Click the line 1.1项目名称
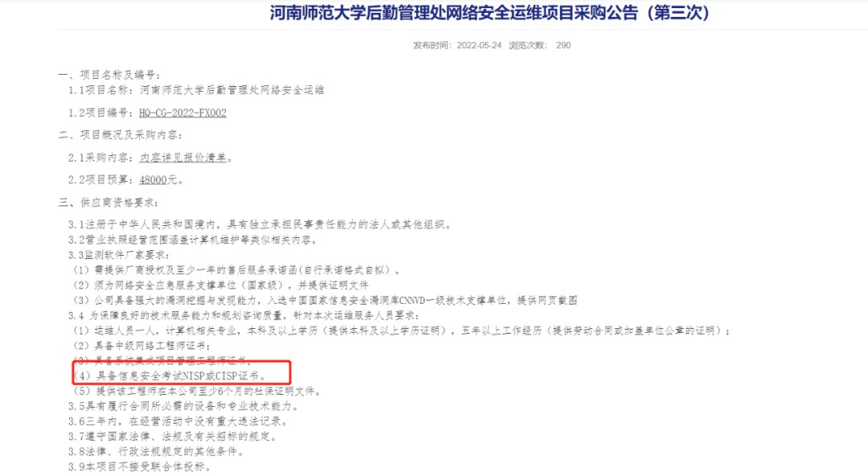 point(196,90)
